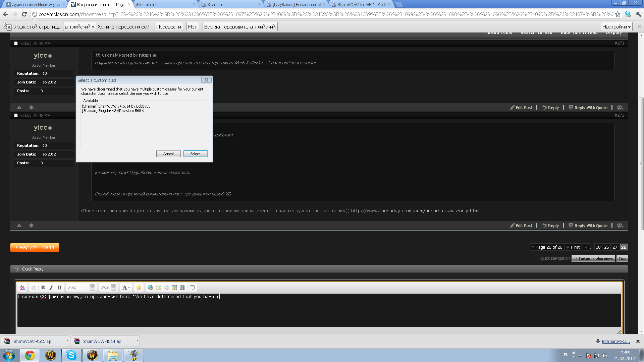644x362 pixels.
Task: Click the previous page arrow in pagination
Action: click(x=586, y=247)
